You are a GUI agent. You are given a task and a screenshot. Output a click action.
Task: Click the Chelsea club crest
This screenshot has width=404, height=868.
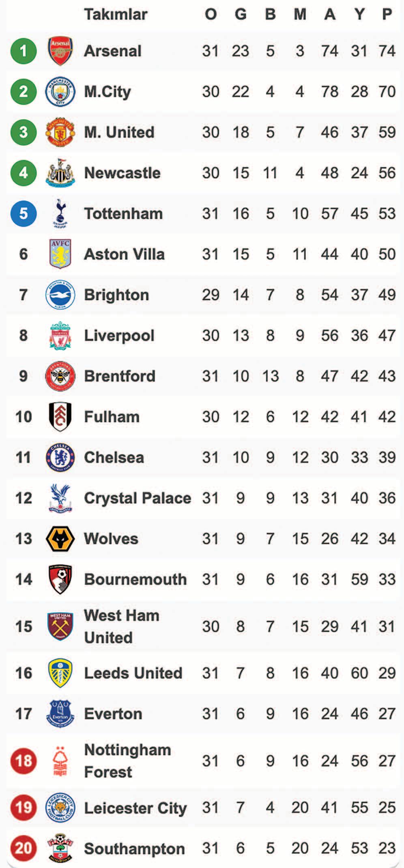pyautogui.click(x=60, y=458)
